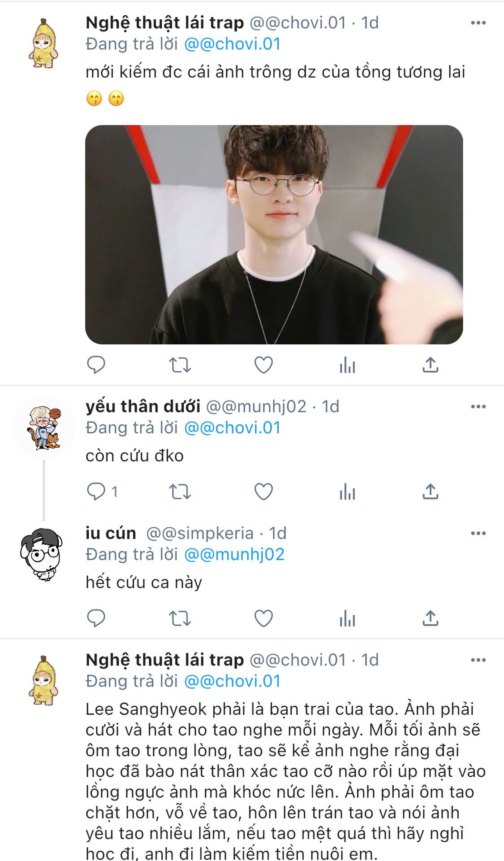Viewport: 504px width, 861px height.
Task: View analytics of 'còn cứu đko' tweet
Action: pos(347,491)
